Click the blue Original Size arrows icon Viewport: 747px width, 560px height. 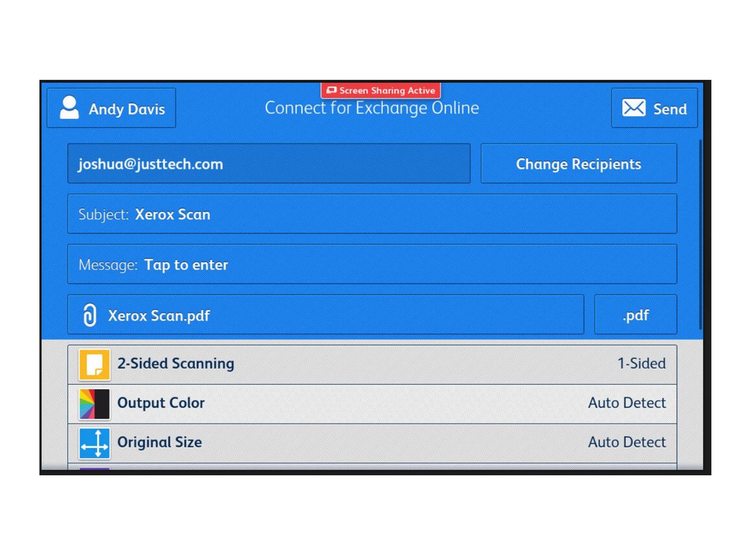click(94, 443)
